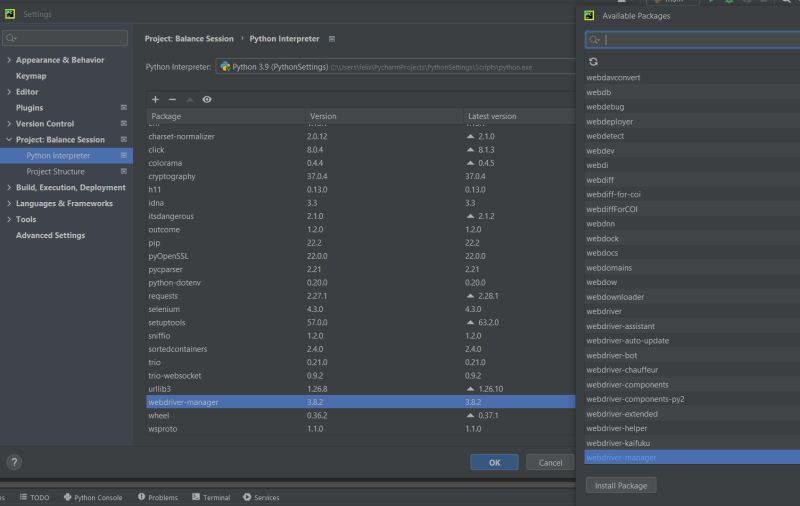Select the selenium package row

pyautogui.click(x=361, y=309)
